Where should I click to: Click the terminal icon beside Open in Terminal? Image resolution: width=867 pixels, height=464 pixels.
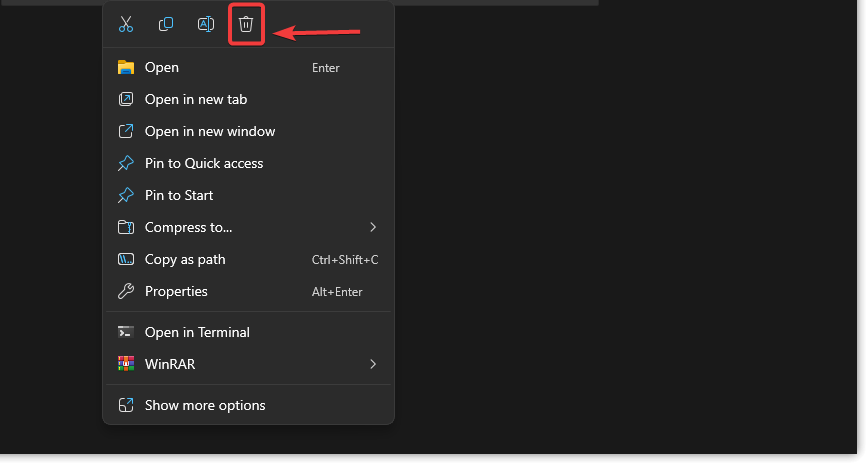pyautogui.click(x=126, y=332)
